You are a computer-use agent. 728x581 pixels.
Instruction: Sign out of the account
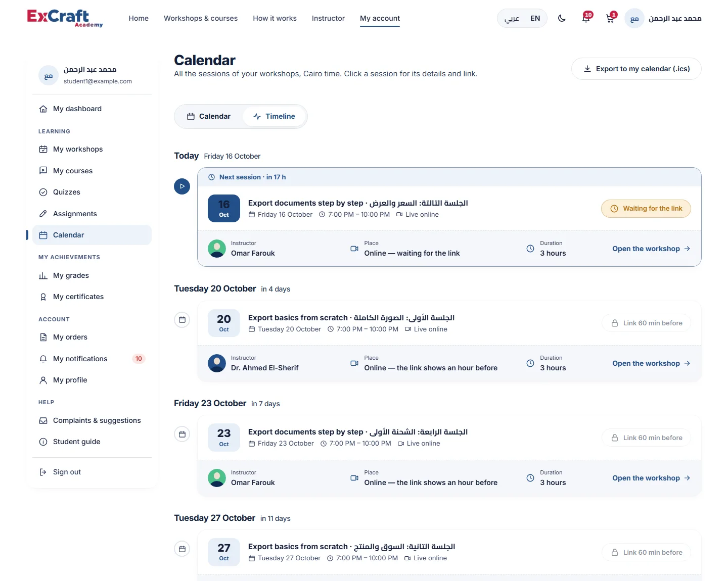tap(92, 472)
